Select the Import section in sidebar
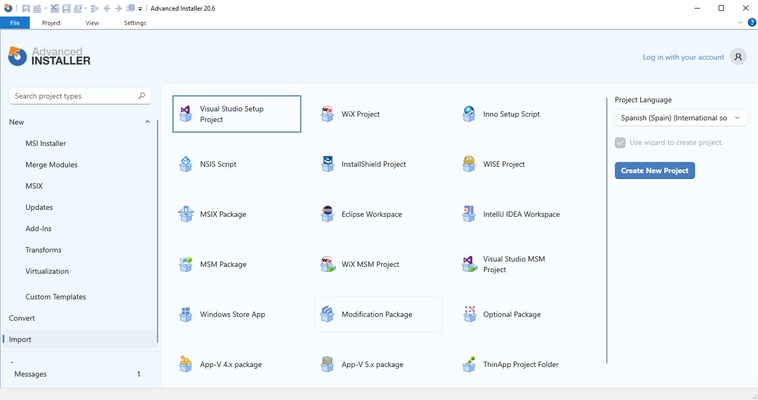The height and width of the screenshot is (400, 758). click(79, 339)
